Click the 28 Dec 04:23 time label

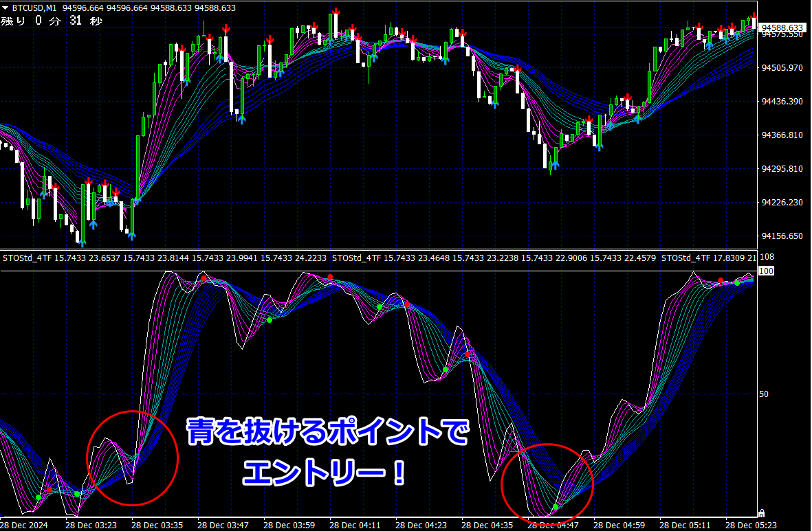click(x=421, y=525)
